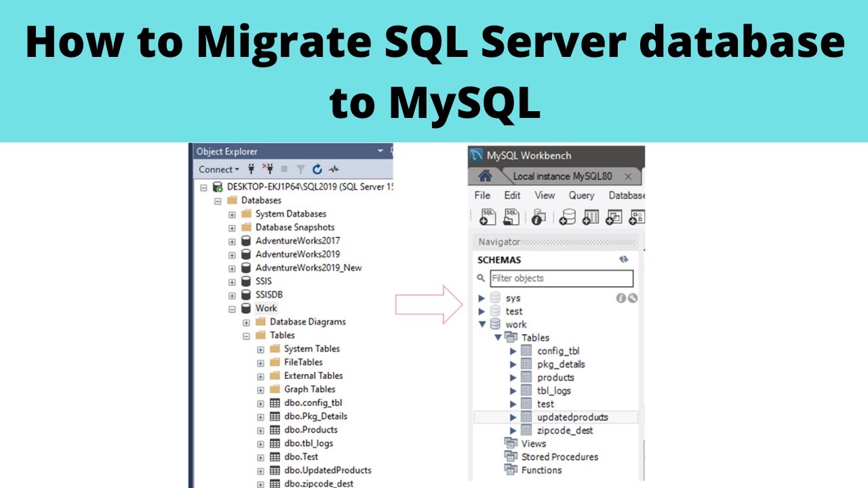Viewport: 868px width, 488px height.
Task: Expand the SSISDB database node
Action: tap(232, 296)
